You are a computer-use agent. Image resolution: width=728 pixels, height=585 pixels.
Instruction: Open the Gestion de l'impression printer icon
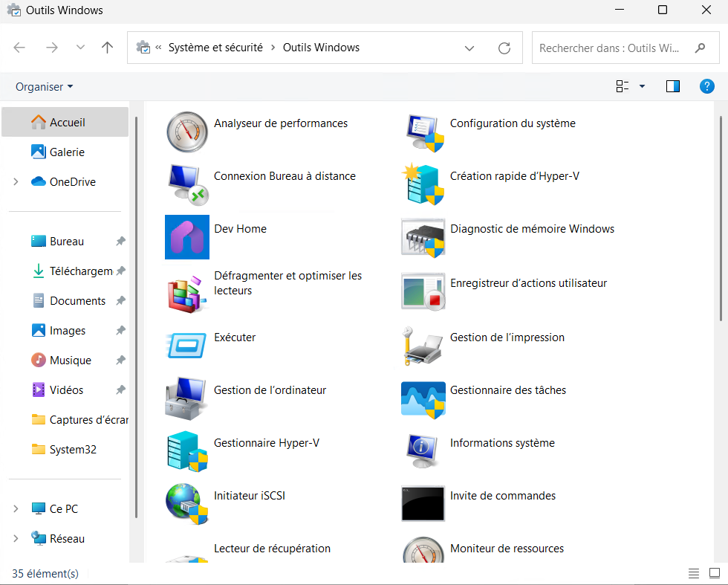click(x=423, y=346)
